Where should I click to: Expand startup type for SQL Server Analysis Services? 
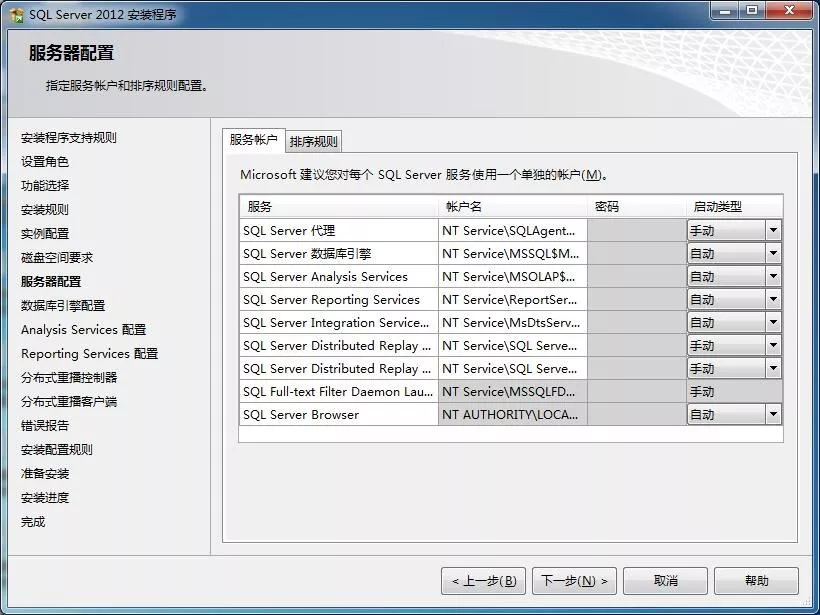pos(773,277)
